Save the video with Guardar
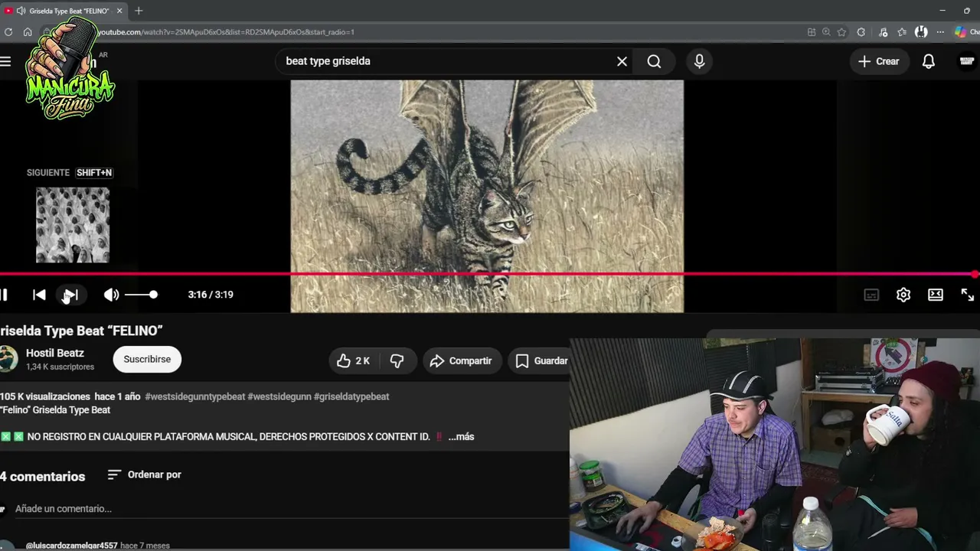The height and width of the screenshot is (551, 980). [541, 360]
